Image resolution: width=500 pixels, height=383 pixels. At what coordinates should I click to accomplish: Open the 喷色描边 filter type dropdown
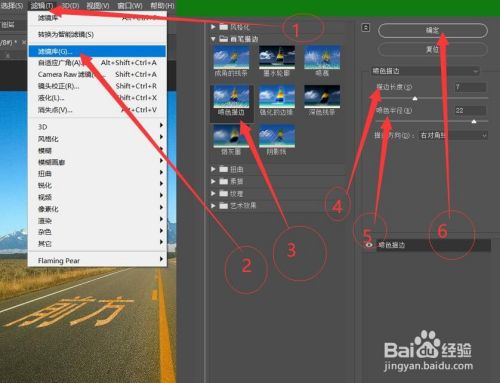tap(425, 71)
